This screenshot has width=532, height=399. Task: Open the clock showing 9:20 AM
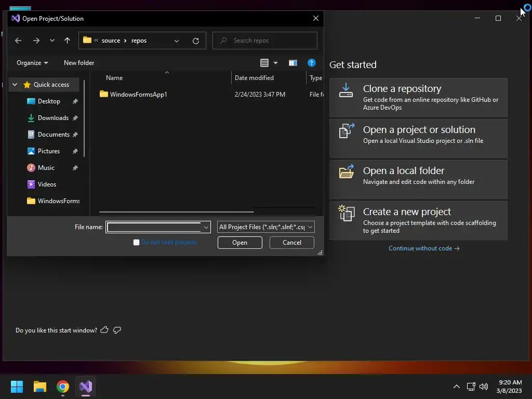tap(509, 387)
